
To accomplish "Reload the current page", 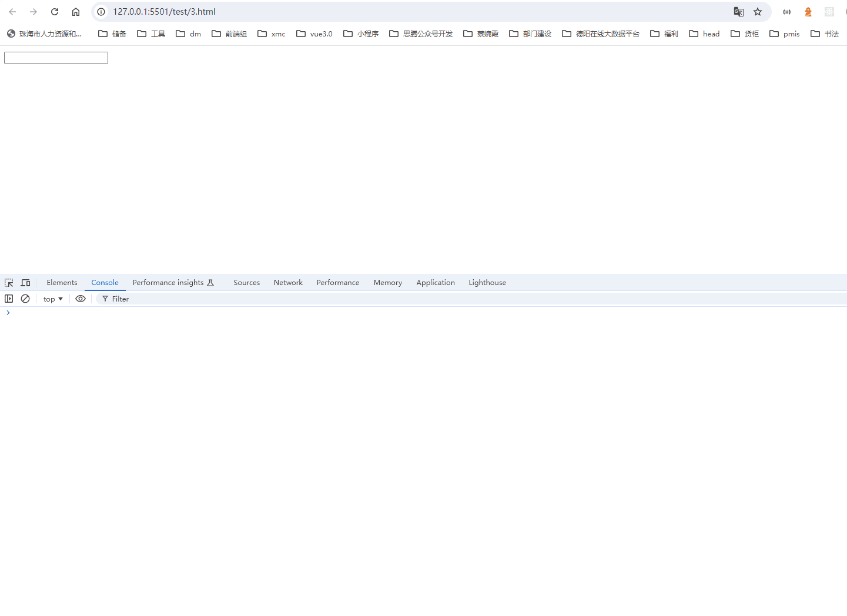I will pos(54,11).
